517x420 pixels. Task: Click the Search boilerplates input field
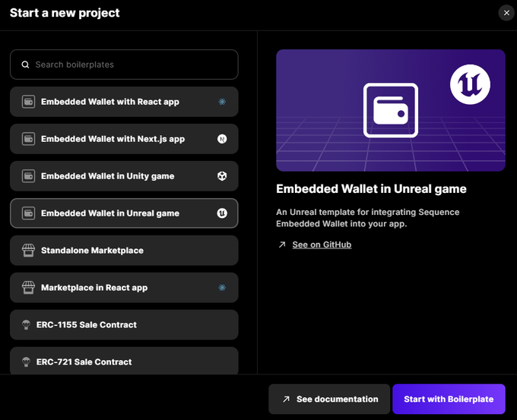(x=124, y=65)
